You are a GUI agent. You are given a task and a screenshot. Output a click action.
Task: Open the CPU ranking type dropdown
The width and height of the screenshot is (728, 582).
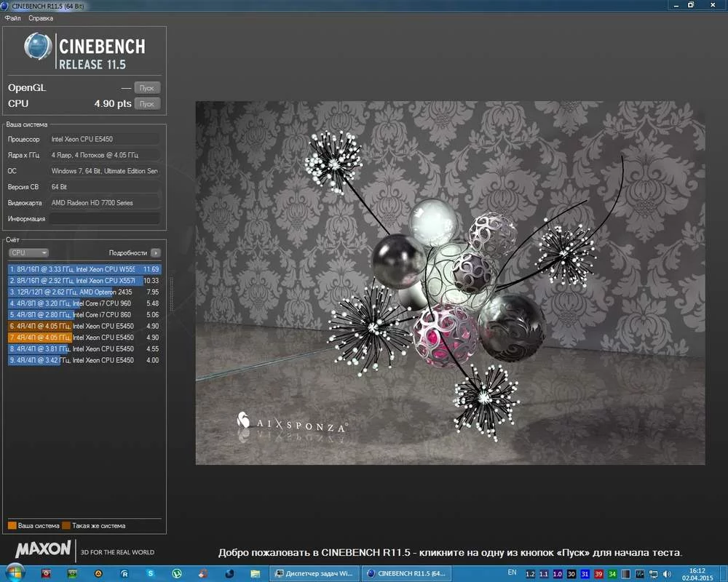(x=28, y=253)
